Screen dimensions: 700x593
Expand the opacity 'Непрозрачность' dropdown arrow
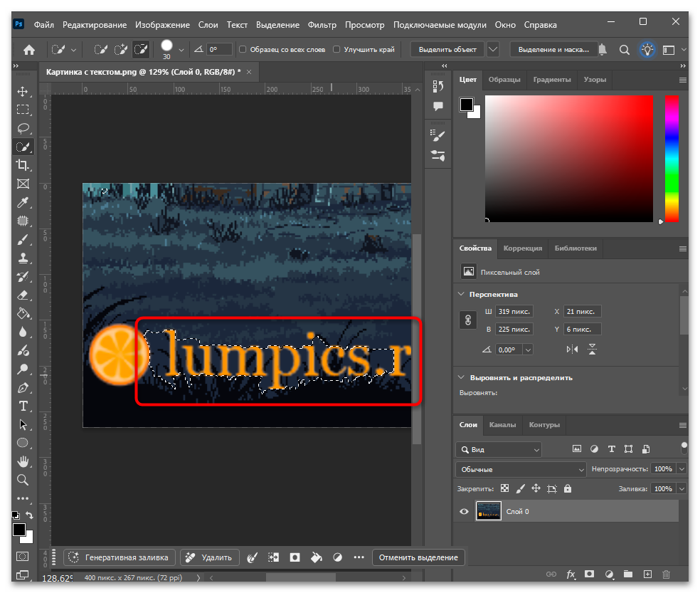click(682, 468)
